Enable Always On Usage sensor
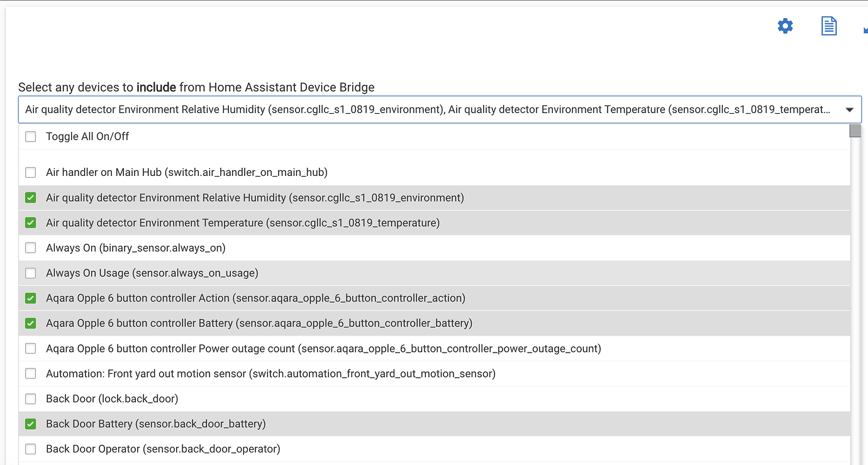868x465 pixels. coord(30,273)
